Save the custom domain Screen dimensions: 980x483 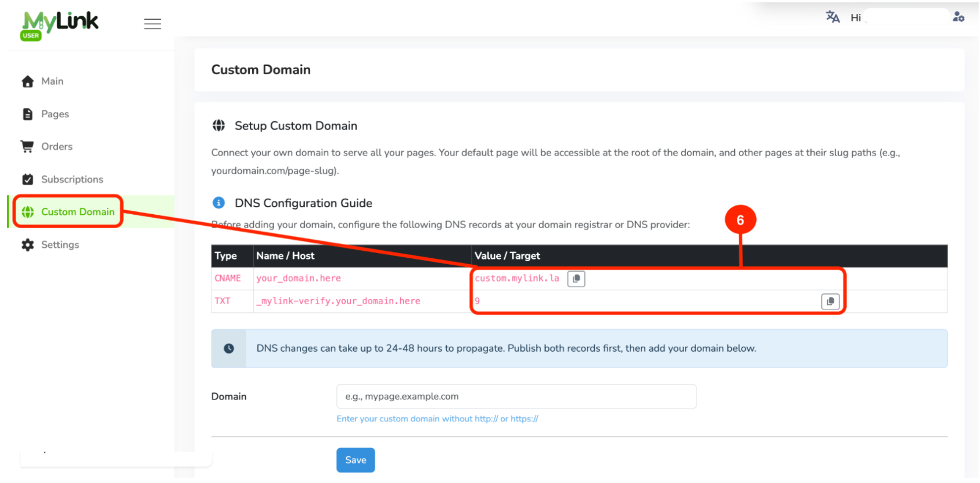[356, 460]
